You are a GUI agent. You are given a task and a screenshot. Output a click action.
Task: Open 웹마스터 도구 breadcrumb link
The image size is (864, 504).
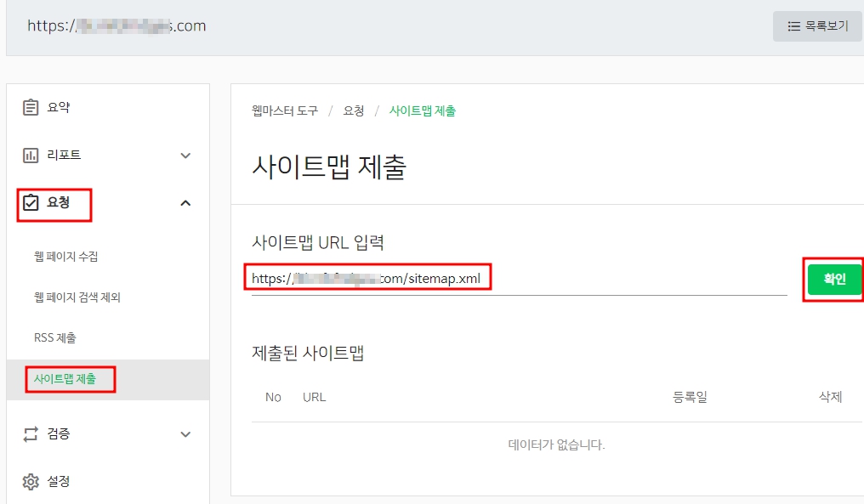(287, 110)
